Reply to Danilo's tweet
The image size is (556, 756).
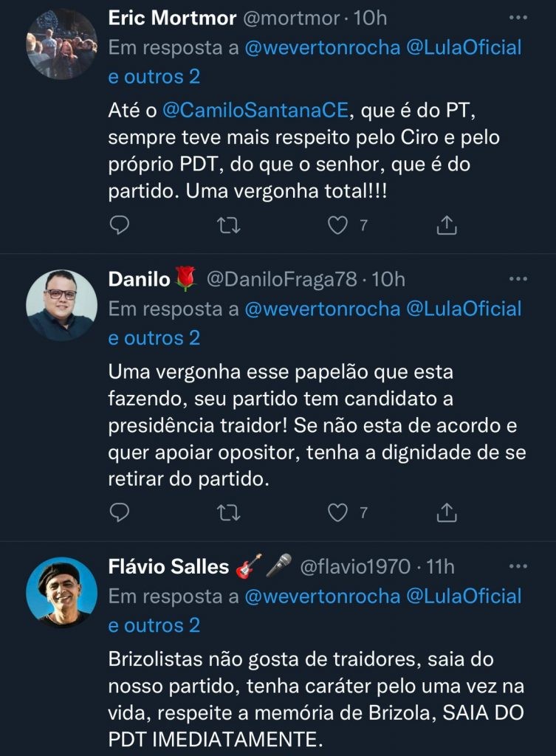click(x=119, y=512)
